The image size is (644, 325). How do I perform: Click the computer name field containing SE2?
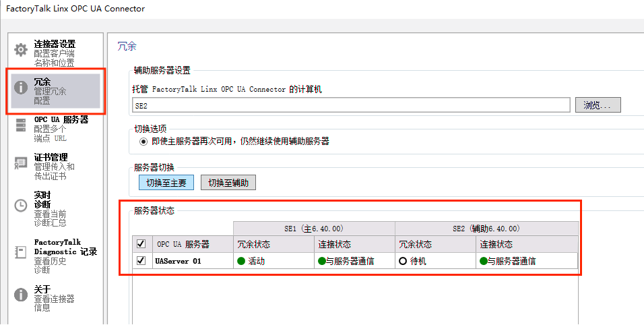coord(351,105)
